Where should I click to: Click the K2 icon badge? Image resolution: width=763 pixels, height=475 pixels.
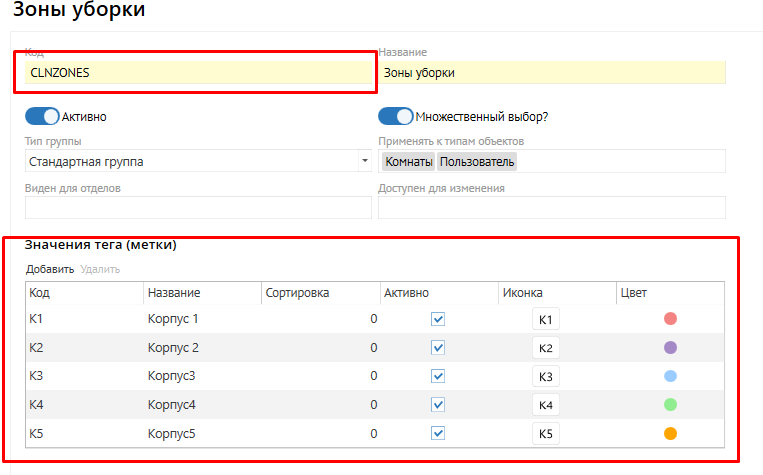545,348
